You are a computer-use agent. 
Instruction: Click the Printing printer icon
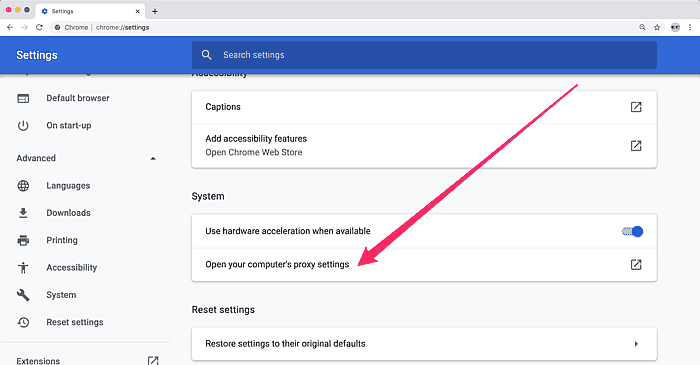pos(23,241)
